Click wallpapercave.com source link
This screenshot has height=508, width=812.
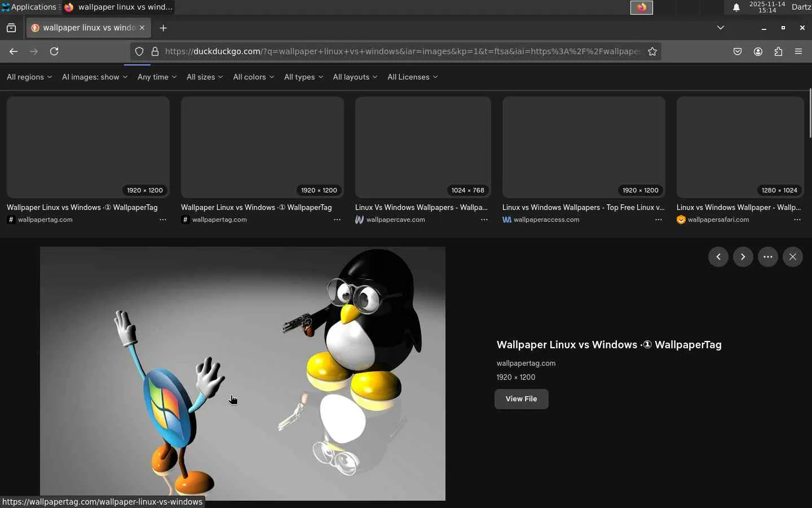click(396, 220)
